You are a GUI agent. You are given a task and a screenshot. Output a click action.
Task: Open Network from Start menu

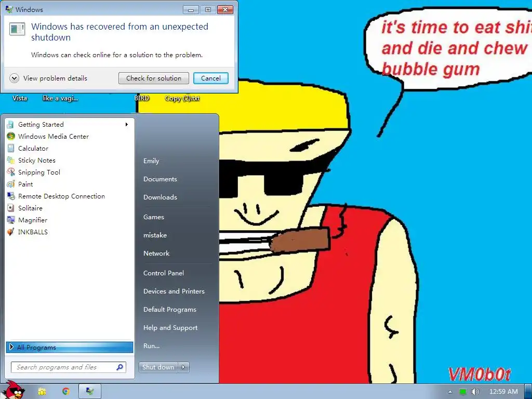tap(156, 253)
